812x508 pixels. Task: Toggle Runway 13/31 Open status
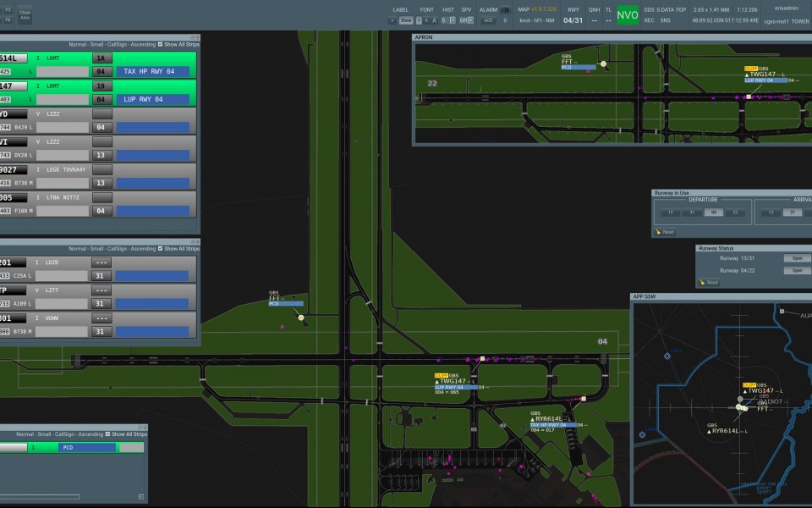pos(797,258)
